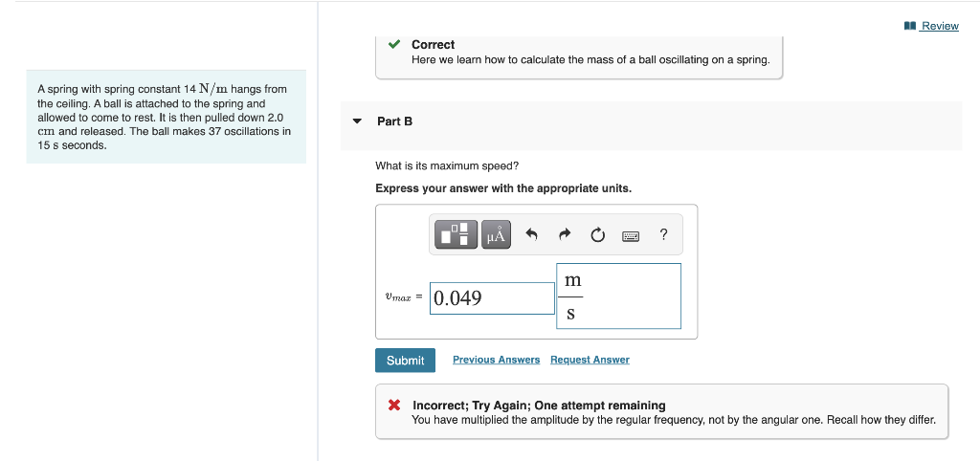Open Previous Answers link
980x461 pixels.
[x=497, y=360]
